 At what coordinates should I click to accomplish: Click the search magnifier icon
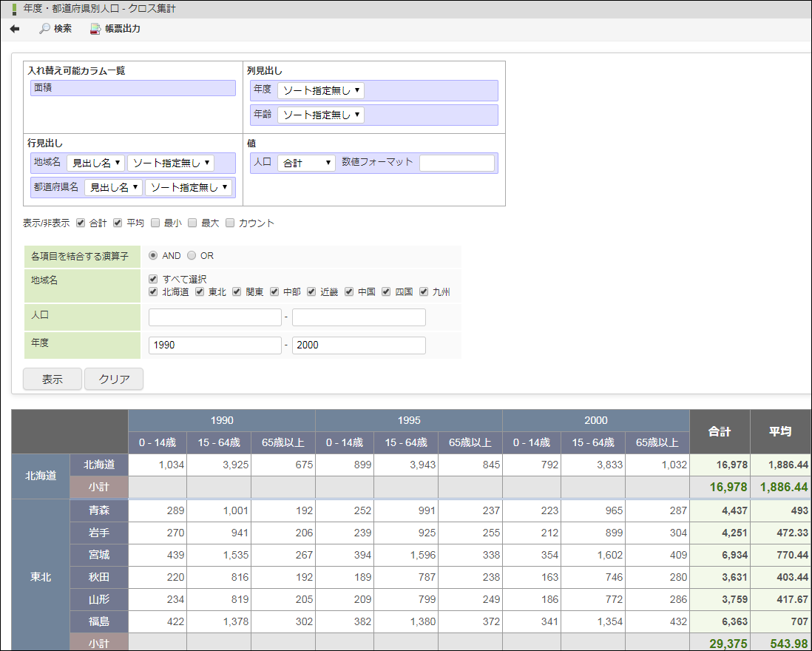pyautogui.click(x=44, y=29)
